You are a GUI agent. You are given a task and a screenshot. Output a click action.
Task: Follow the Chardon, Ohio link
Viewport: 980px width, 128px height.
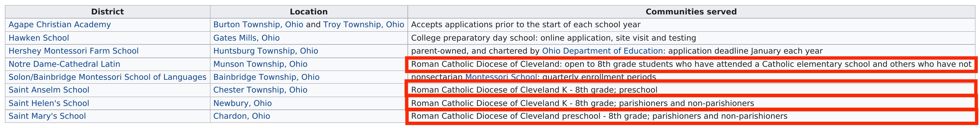click(242, 116)
